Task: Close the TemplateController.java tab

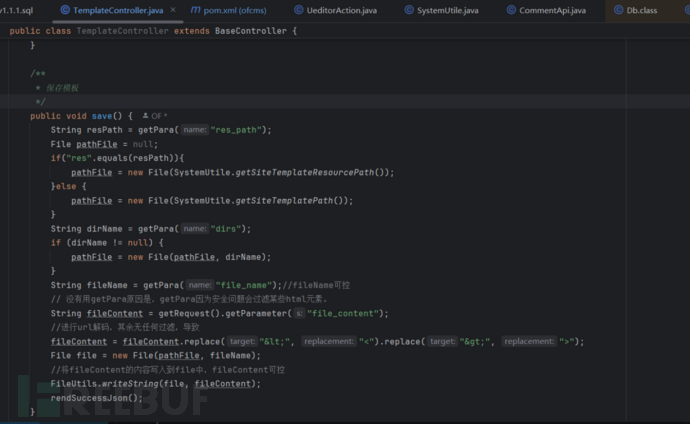Action: click(172, 10)
